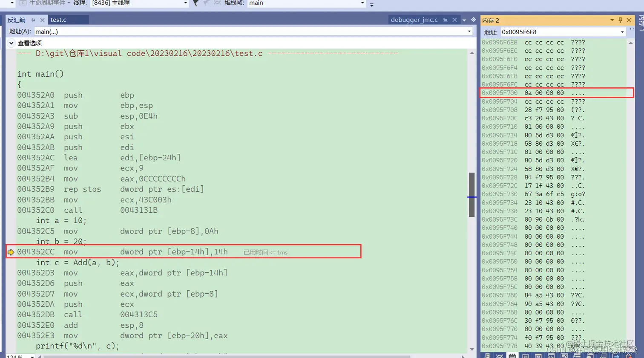Screen dimensions: 644x358
Task: Click memory row 0x0095F70C
Action: pos(533,118)
